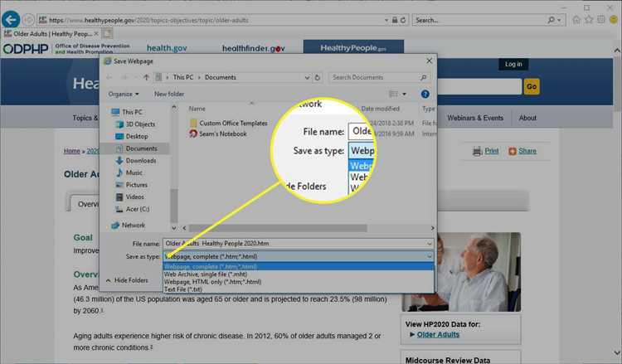
Task: Click the horizontal scrollbar in file list
Action: click(278, 228)
